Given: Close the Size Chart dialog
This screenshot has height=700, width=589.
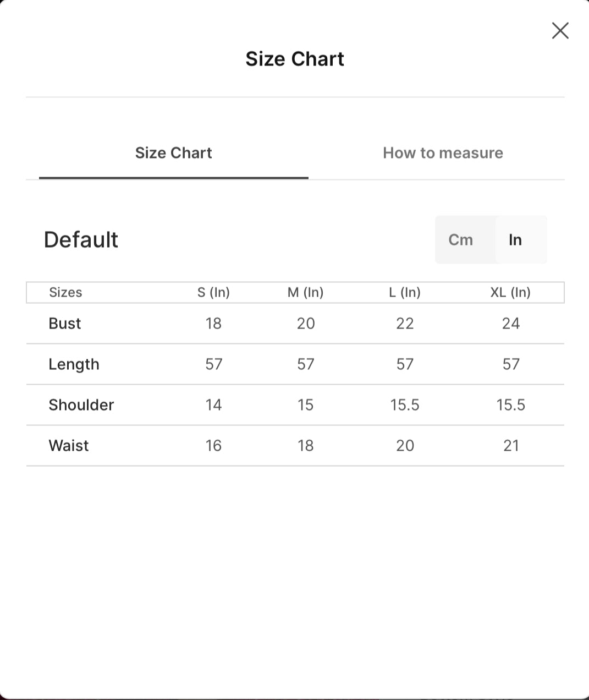Looking at the screenshot, I should (x=560, y=31).
